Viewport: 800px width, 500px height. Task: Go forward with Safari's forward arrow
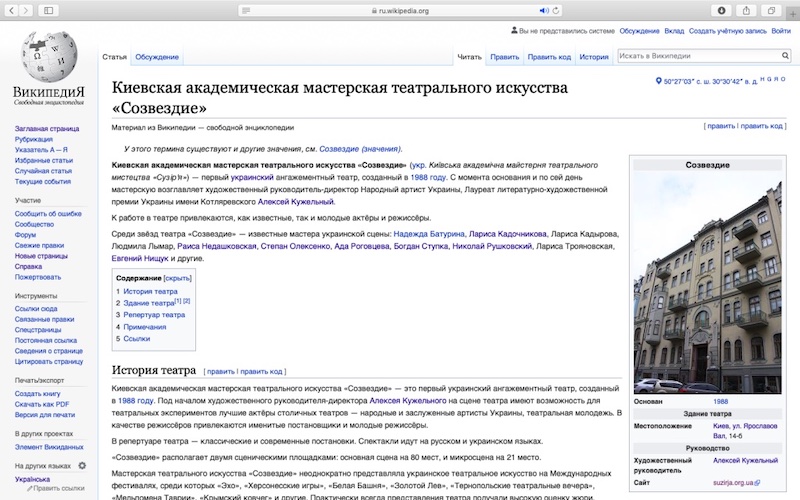pos(26,10)
